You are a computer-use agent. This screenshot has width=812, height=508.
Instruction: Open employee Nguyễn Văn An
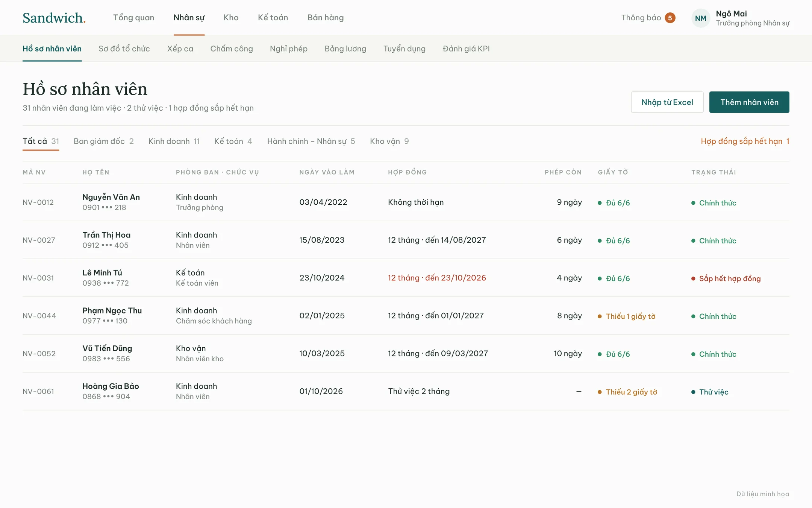tap(111, 197)
